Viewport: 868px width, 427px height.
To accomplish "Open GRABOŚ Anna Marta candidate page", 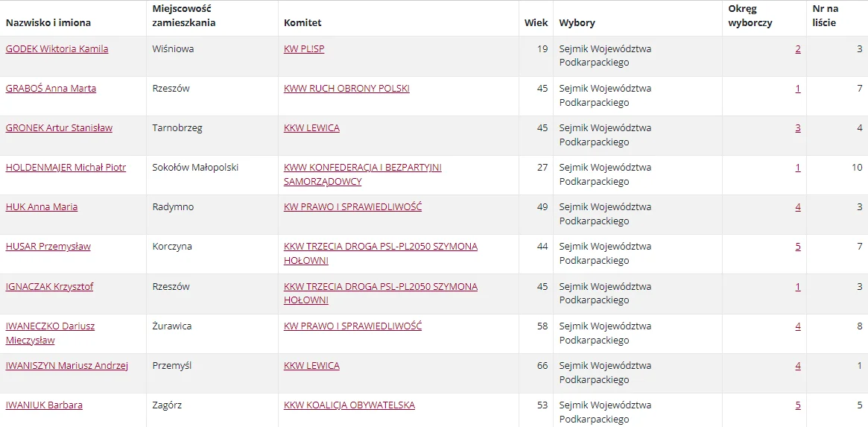I will [x=51, y=88].
